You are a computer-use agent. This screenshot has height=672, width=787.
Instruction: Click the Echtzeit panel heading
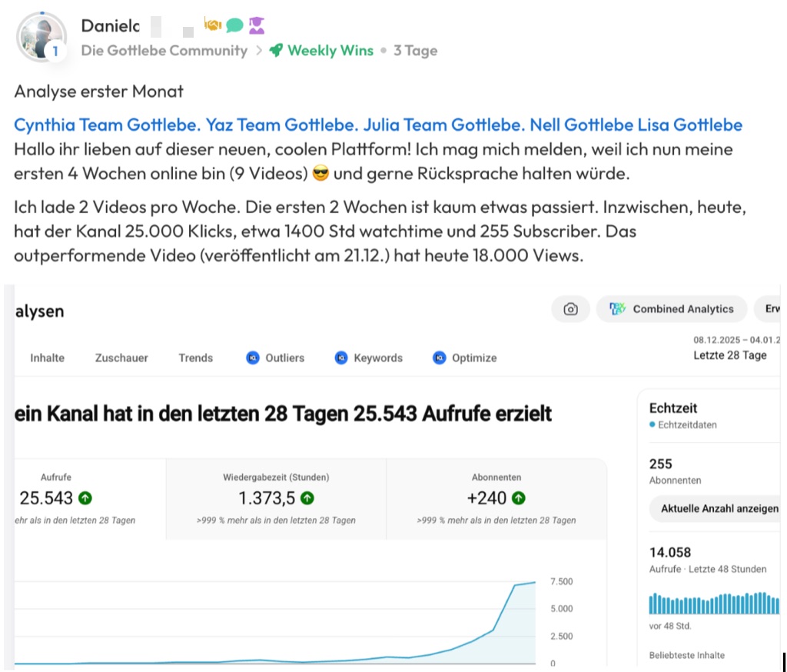(673, 408)
